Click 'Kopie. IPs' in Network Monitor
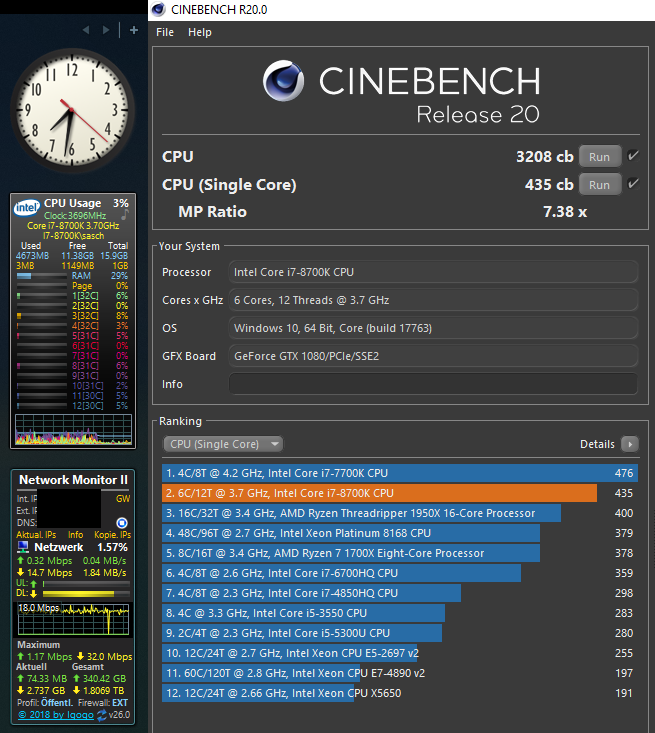This screenshot has width=655, height=733. click(x=113, y=535)
